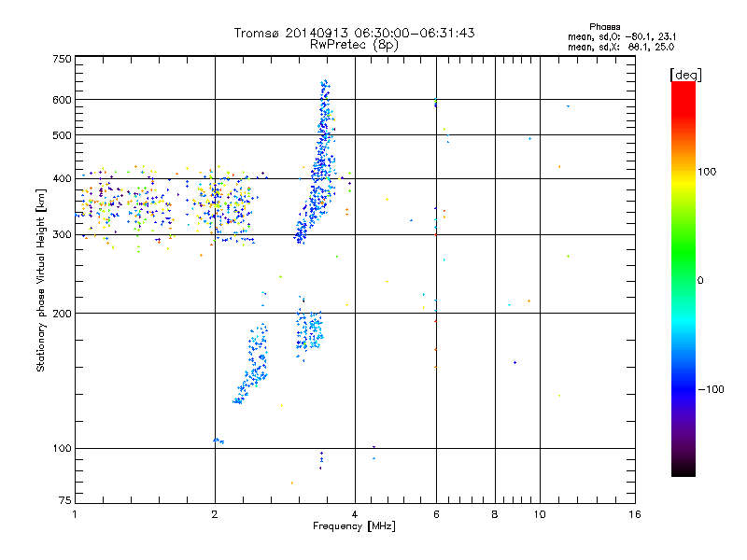This screenshot has width=747, height=560.
Task: Click the y-axis tick label '75'
Action: (x=65, y=500)
